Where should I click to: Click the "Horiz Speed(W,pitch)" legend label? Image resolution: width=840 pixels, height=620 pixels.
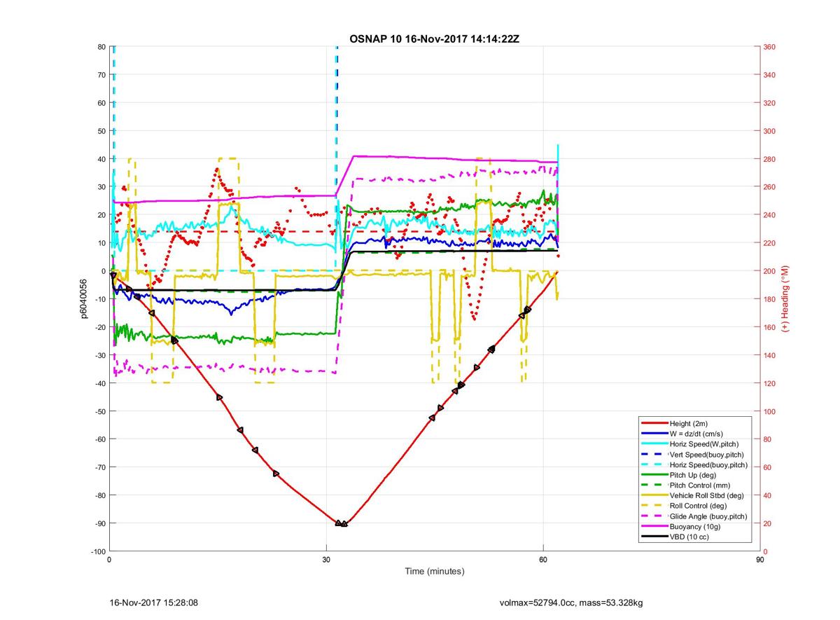click(x=704, y=444)
